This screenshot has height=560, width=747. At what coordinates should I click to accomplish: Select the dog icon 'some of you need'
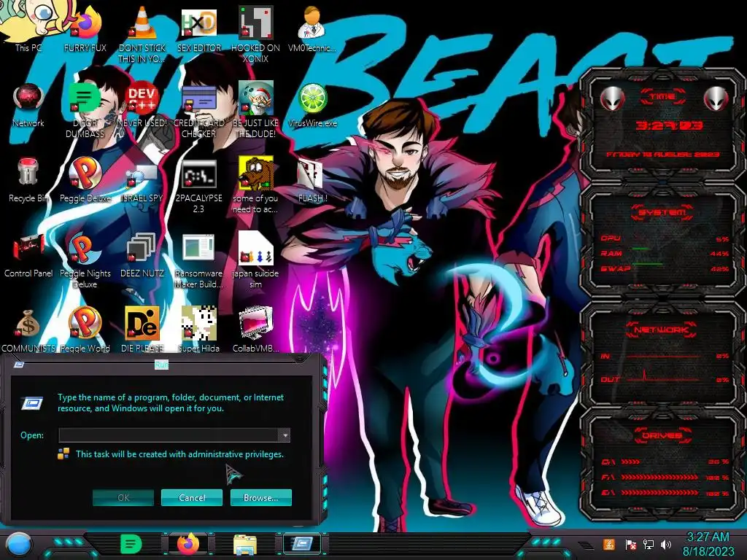[256, 186]
